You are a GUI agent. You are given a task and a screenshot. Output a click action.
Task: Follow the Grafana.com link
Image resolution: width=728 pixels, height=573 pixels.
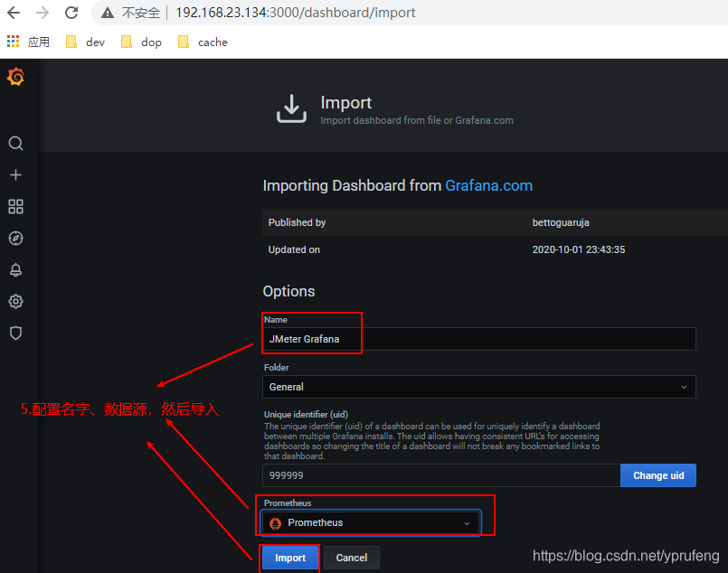pos(489,185)
